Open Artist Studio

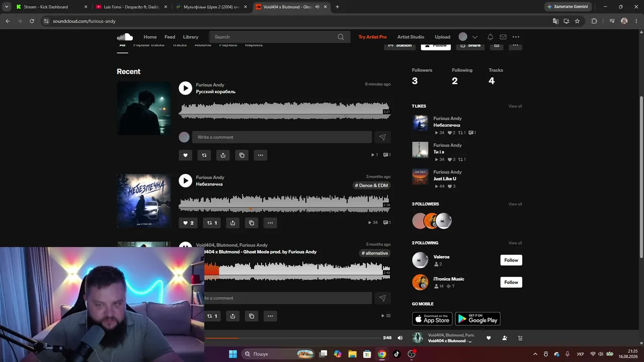pyautogui.click(x=411, y=37)
